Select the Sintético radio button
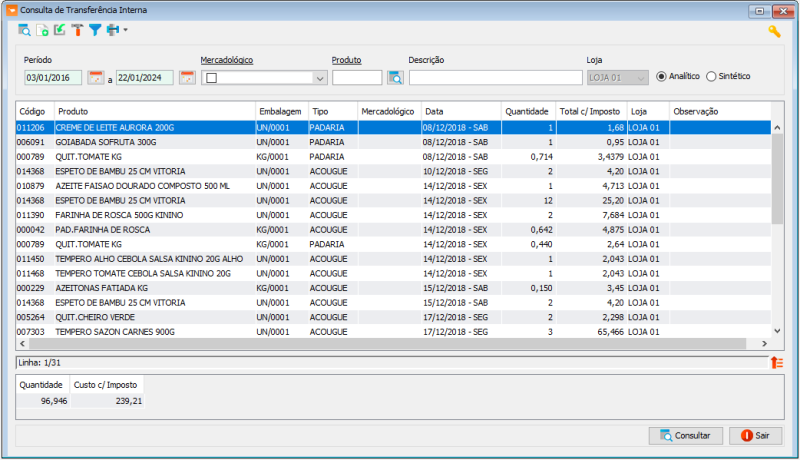Image resolution: width=800 pixels, height=460 pixels. 711,76
